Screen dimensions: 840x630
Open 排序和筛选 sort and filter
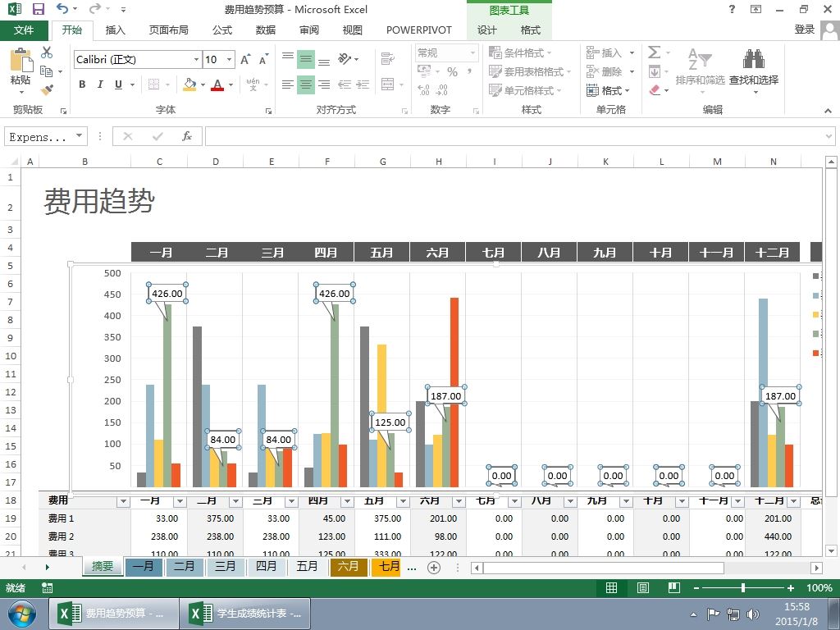(700, 70)
